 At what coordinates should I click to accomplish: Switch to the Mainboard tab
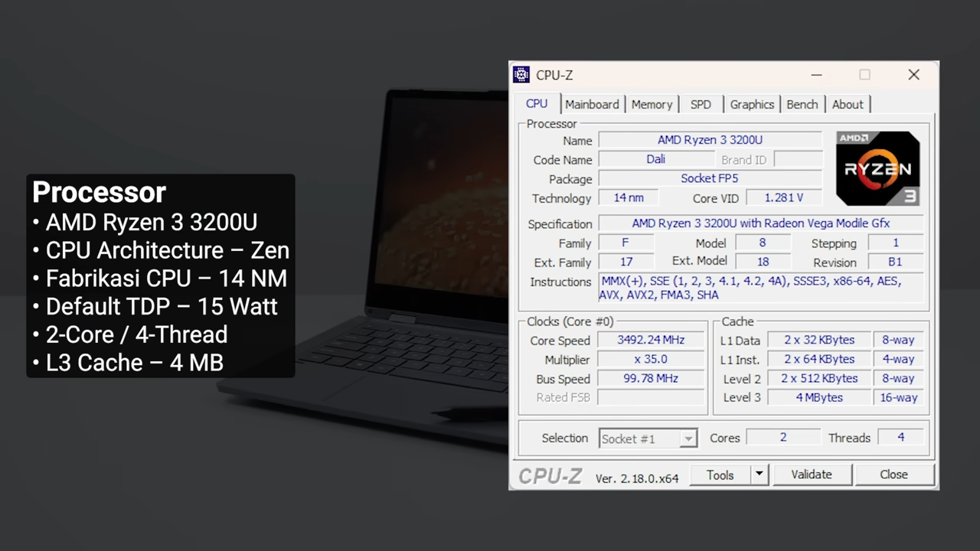click(x=592, y=105)
